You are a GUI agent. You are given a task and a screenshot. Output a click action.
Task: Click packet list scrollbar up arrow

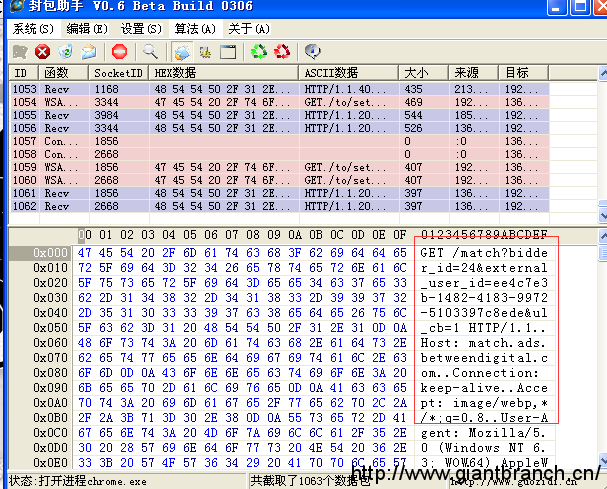click(x=602, y=73)
